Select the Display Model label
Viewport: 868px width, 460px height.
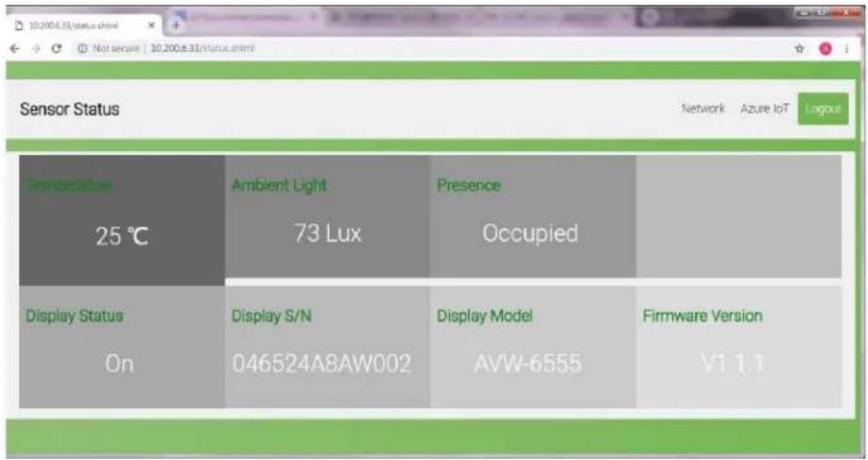(x=485, y=316)
